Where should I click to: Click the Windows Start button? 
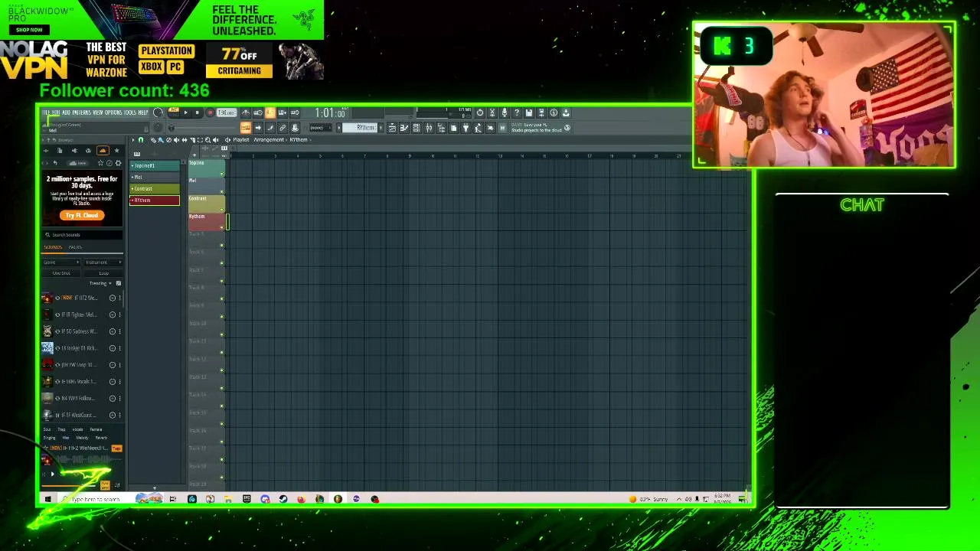tap(47, 499)
